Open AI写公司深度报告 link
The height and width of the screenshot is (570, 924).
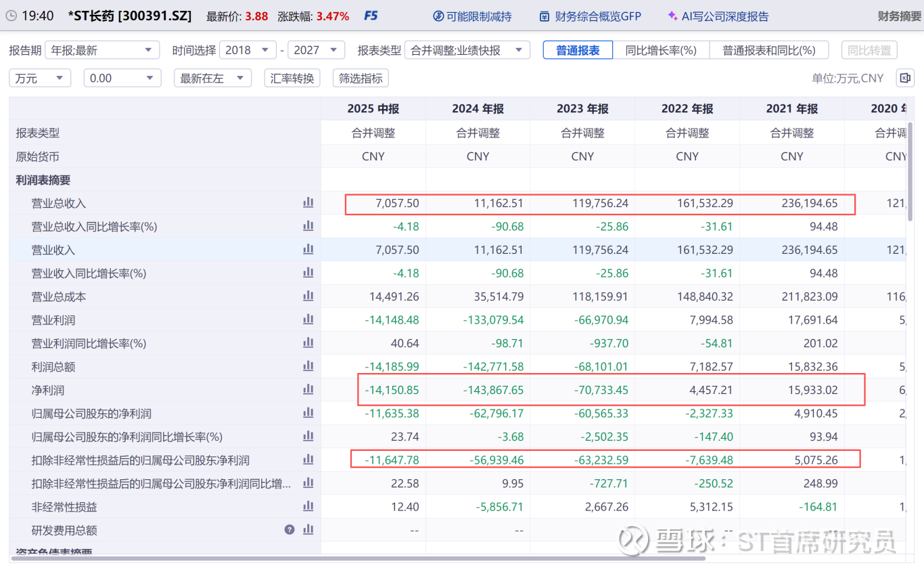point(718,16)
